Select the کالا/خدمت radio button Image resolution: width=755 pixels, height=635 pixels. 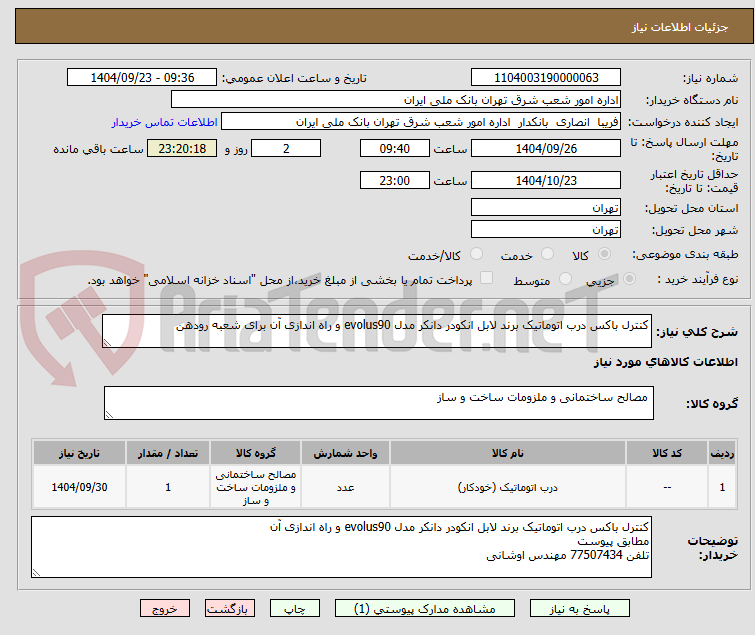477,254
